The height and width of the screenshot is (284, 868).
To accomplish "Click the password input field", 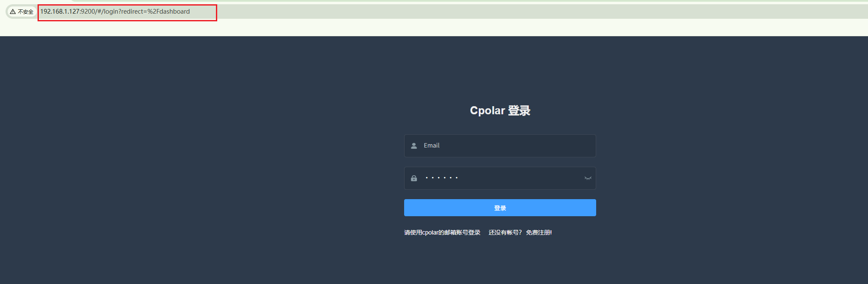I will 500,178.
